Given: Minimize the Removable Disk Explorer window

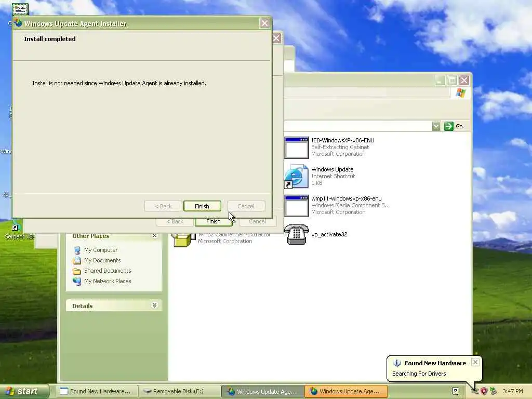Looking at the screenshot, I should tap(440, 81).
